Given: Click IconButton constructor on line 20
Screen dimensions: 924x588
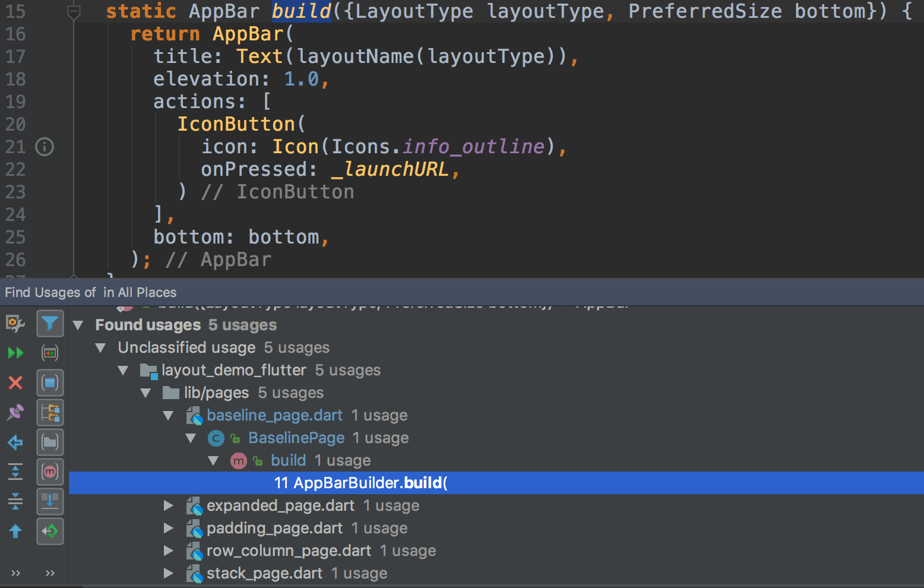Looking at the screenshot, I should 236,124.
